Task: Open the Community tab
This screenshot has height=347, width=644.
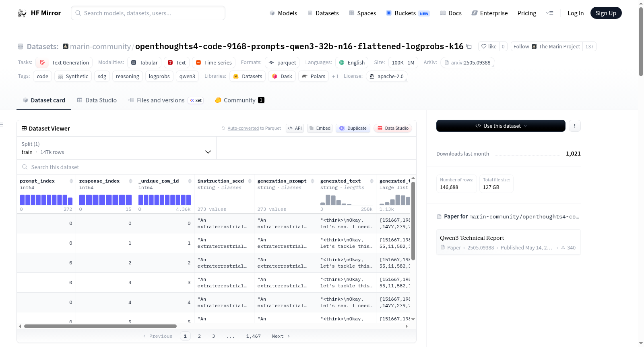Action: point(240,100)
